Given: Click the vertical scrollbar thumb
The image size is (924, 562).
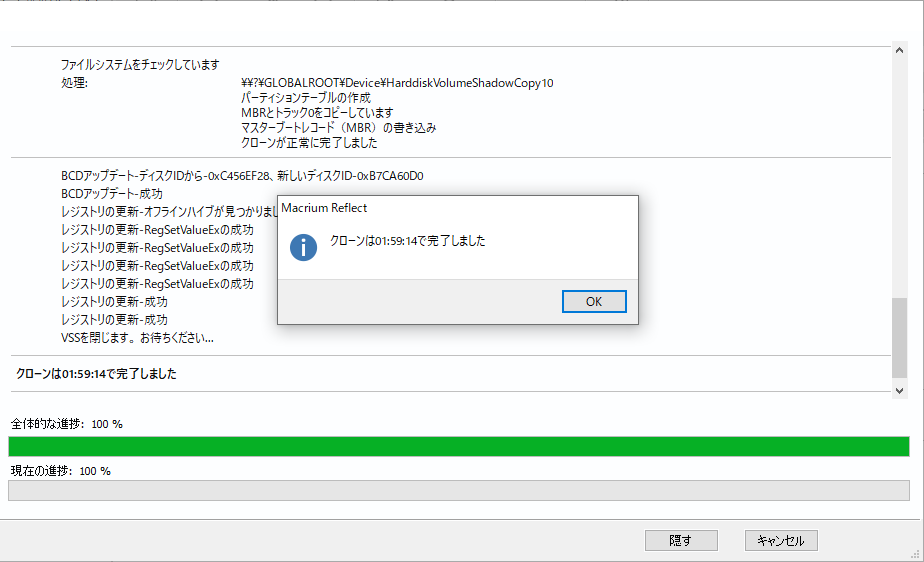Looking at the screenshot, I should pyautogui.click(x=899, y=338).
